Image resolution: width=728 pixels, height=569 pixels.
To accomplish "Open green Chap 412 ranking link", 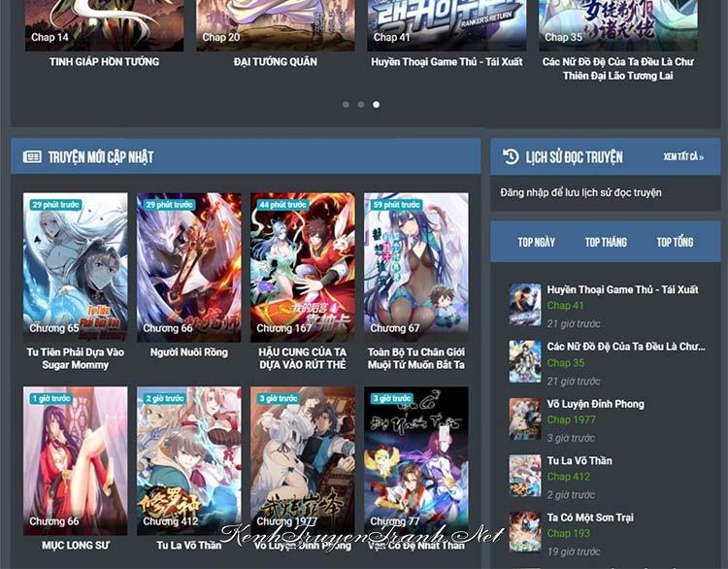I will (568, 477).
